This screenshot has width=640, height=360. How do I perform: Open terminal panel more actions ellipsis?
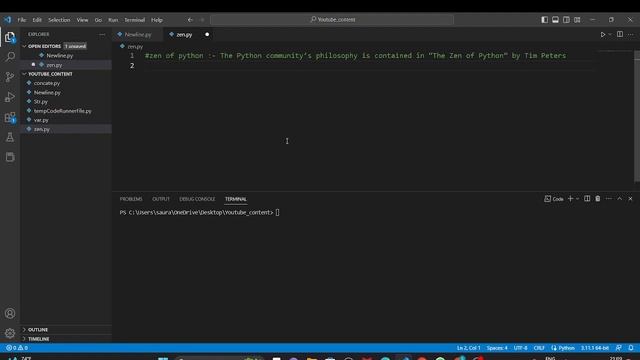pos(609,199)
